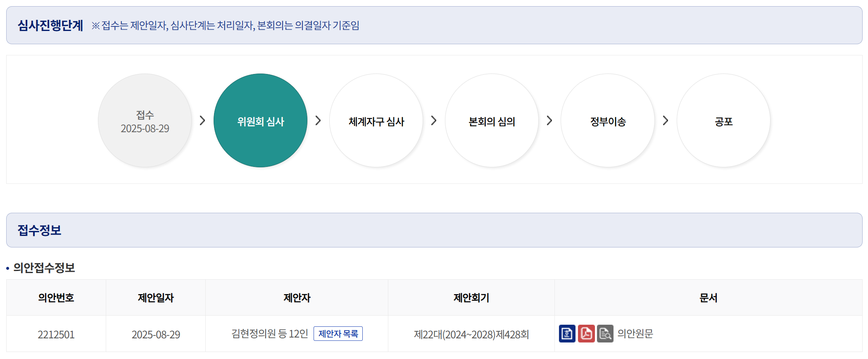Click bill number 2212501 cell
Viewport: 868px width, 359px height.
[x=56, y=334]
